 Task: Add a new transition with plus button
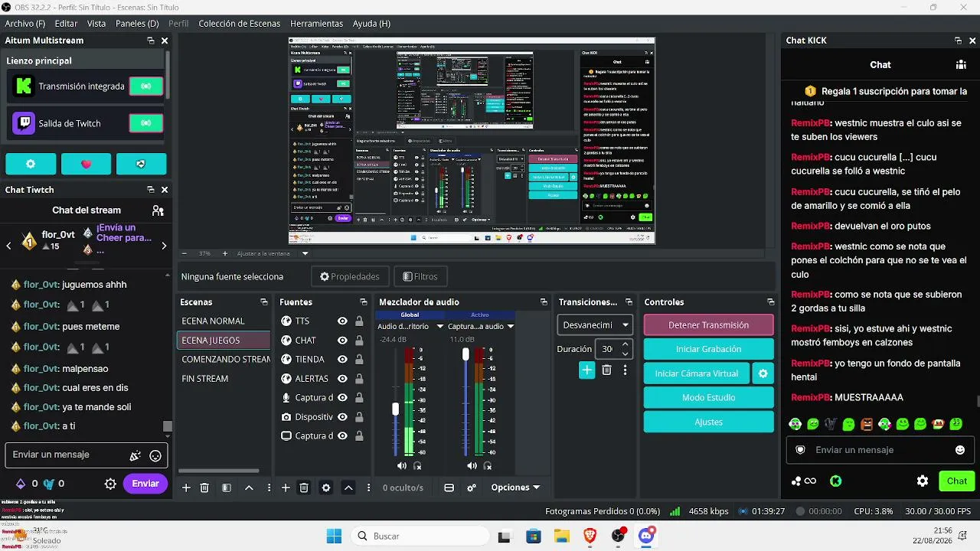click(x=587, y=370)
